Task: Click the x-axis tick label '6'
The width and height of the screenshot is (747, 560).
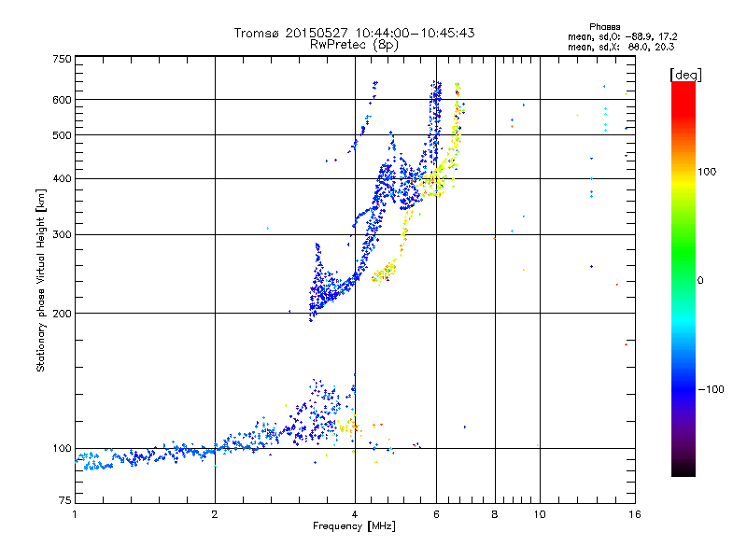Action: pyautogui.click(x=436, y=514)
